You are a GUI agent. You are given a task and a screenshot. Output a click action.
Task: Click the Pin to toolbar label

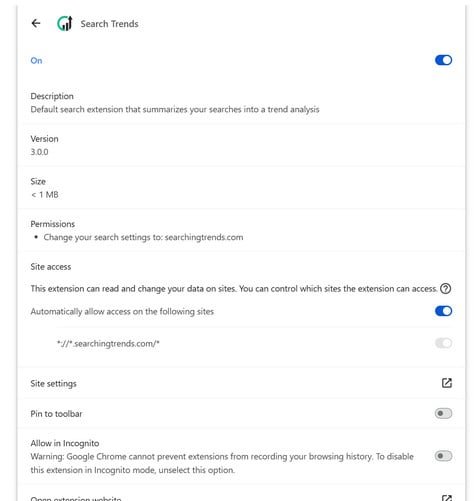click(56, 414)
